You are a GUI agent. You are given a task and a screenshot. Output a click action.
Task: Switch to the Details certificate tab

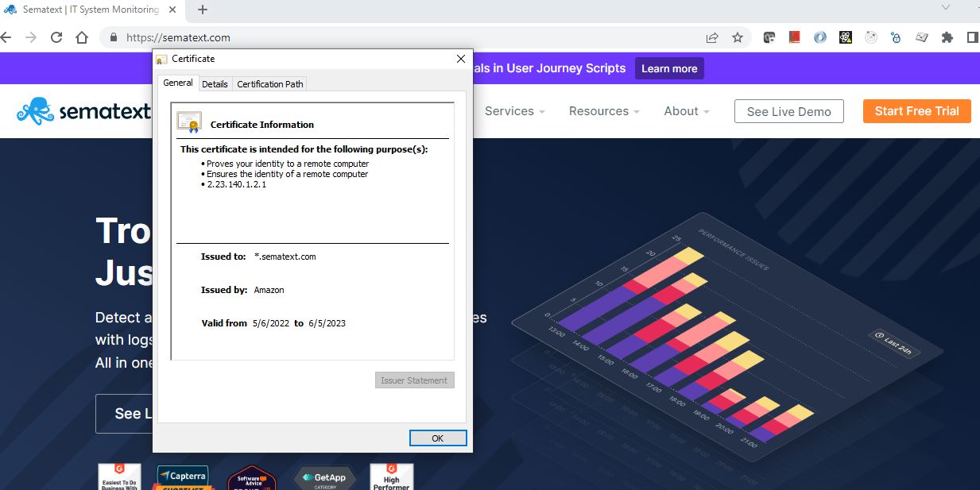215,84
